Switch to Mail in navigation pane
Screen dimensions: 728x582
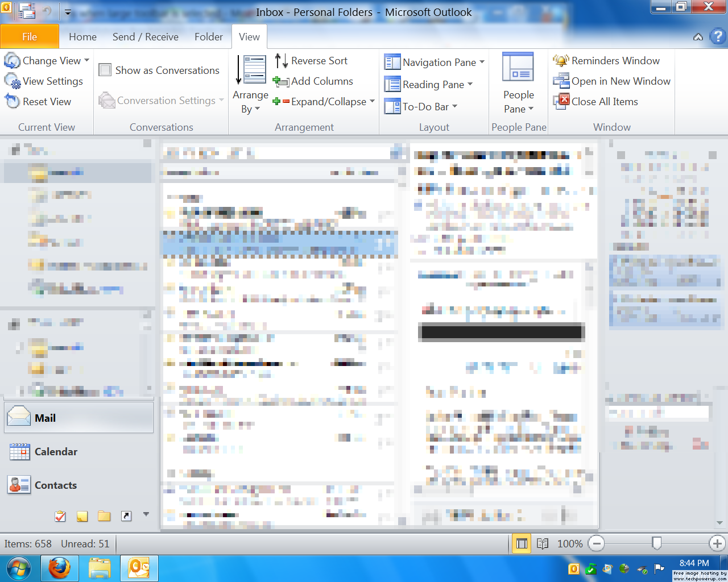79,418
